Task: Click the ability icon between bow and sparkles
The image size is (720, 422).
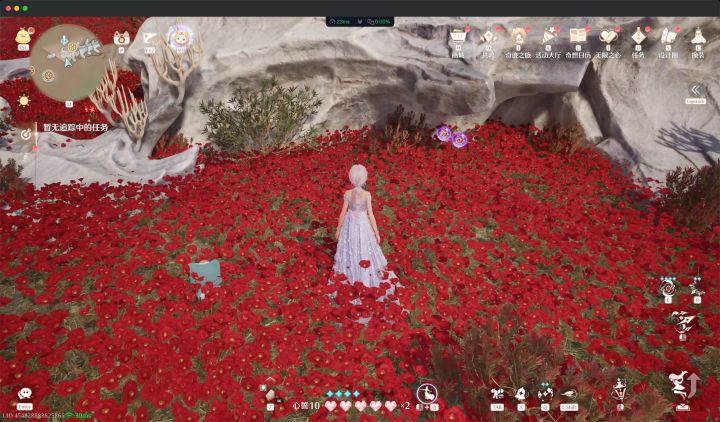Action: pos(521,394)
